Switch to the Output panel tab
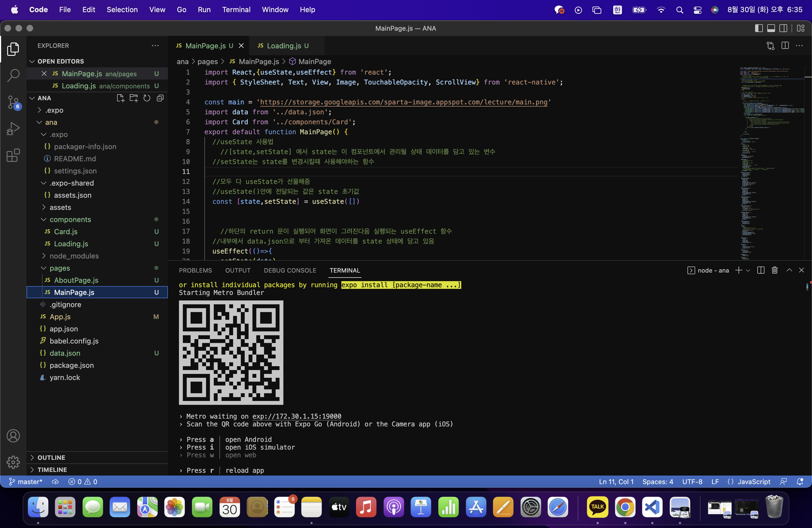The image size is (812, 528). 238,270
